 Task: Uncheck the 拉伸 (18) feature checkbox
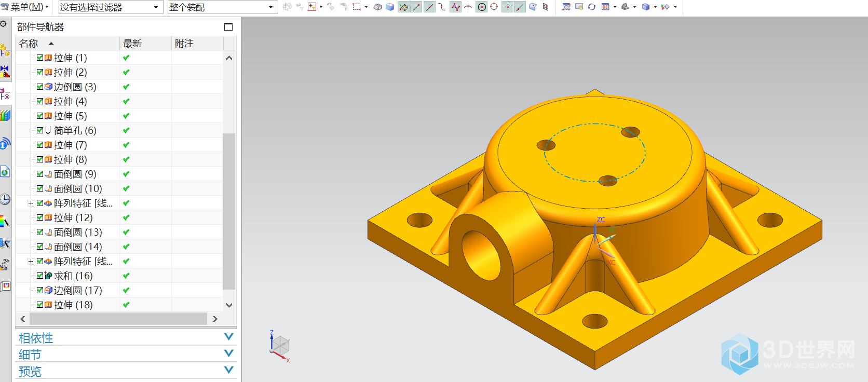40,305
